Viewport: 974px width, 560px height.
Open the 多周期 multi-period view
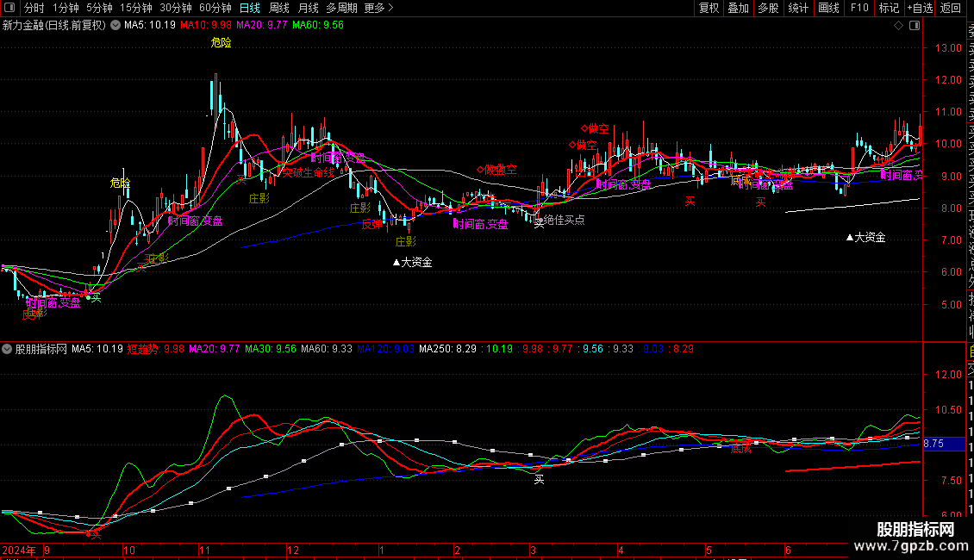pos(341,8)
